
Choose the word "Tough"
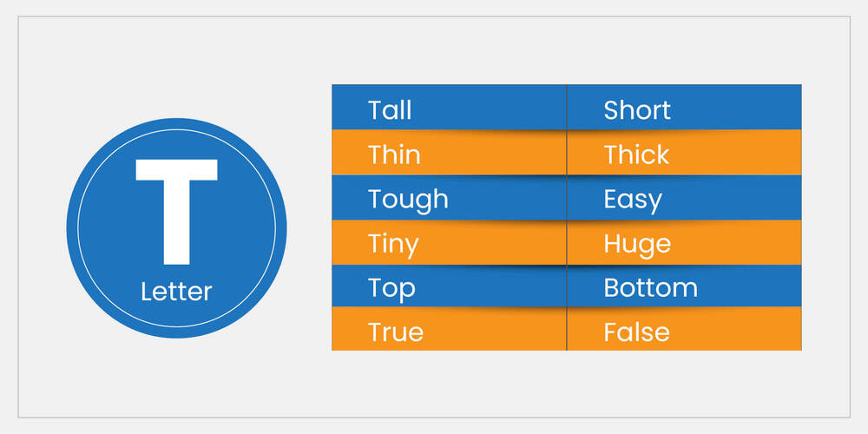point(408,199)
